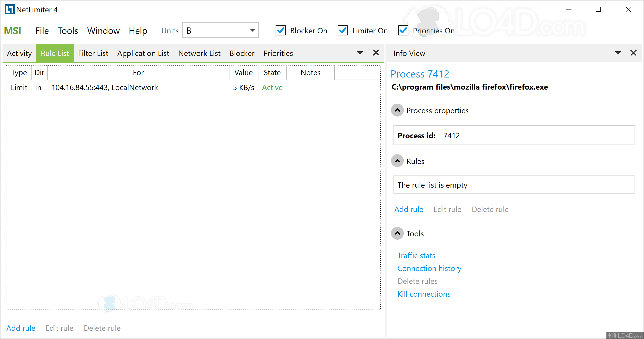644x339 pixels.
Task: Sort by the Dir column header
Action: tap(39, 73)
